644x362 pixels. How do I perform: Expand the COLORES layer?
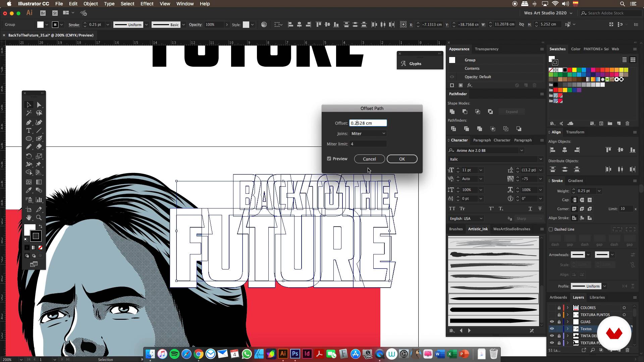point(568,308)
